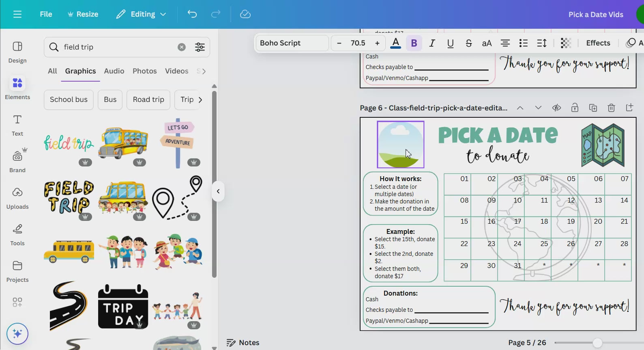Collapse the side panel with arrow

click(218, 191)
